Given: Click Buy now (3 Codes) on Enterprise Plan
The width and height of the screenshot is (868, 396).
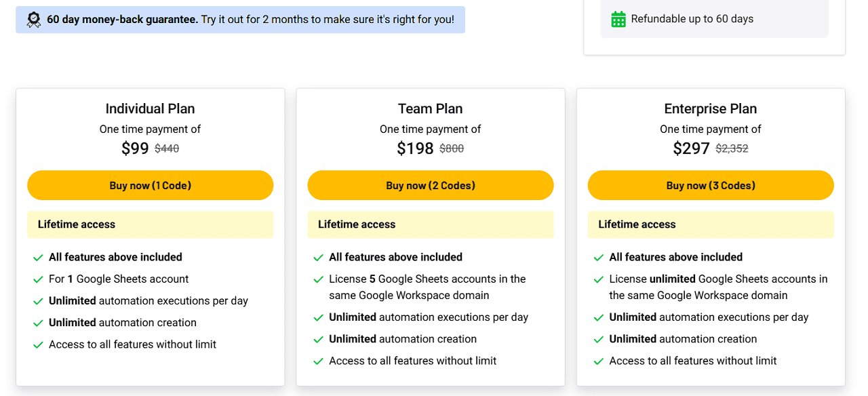Looking at the screenshot, I should tap(711, 185).
